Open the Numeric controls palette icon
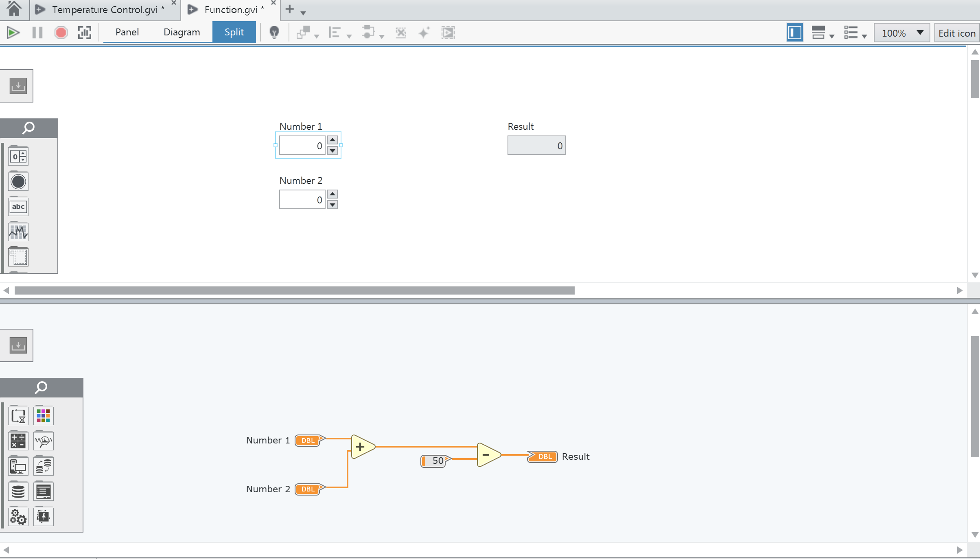This screenshot has height=559, width=980. 18,156
